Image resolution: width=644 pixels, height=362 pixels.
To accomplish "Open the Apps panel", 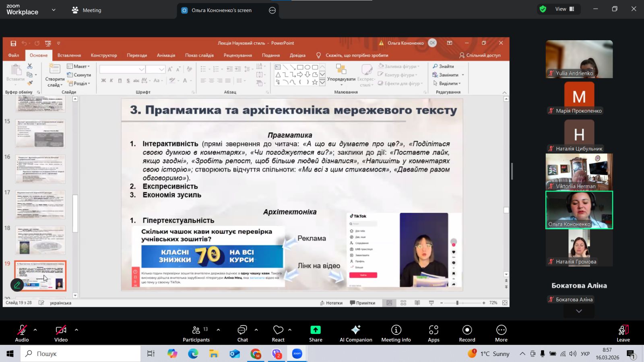I will [433, 330].
